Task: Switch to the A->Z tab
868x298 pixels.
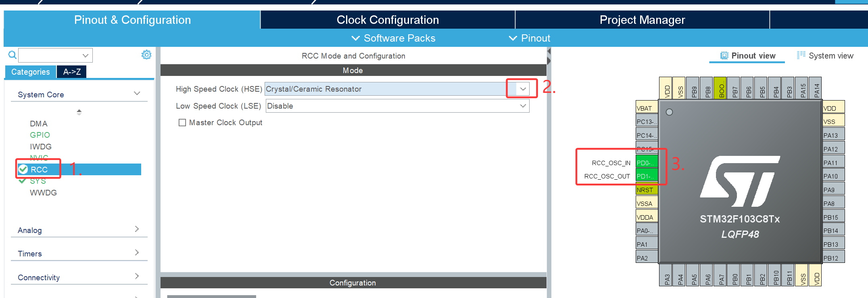Action: coord(72,72)
